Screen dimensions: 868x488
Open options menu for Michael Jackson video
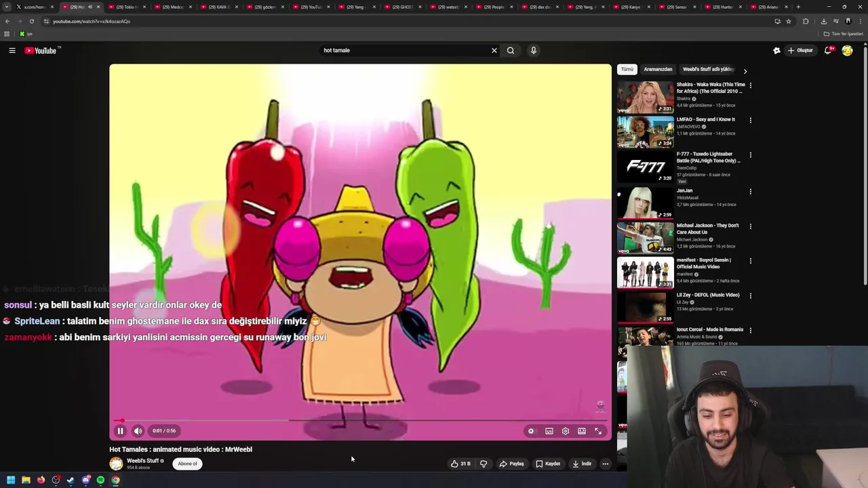750,226
